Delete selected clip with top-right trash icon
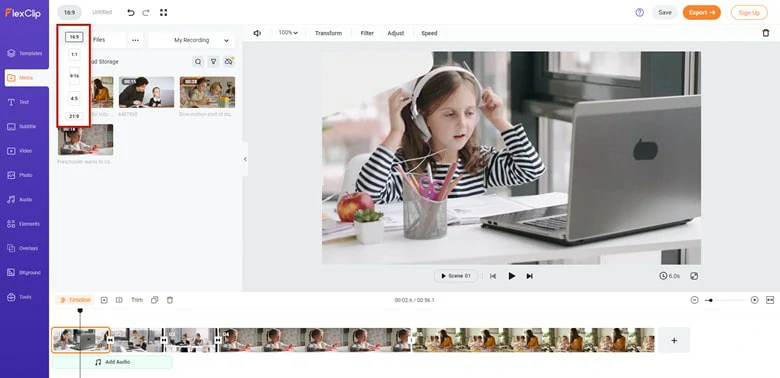Image resolution: width=780 pixels, height=378 pixels. pos(766,33)
